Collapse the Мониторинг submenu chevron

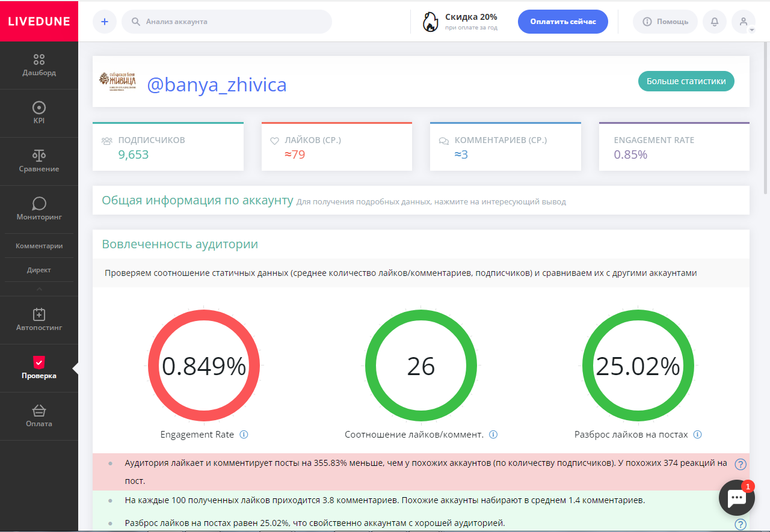[39, 289]
